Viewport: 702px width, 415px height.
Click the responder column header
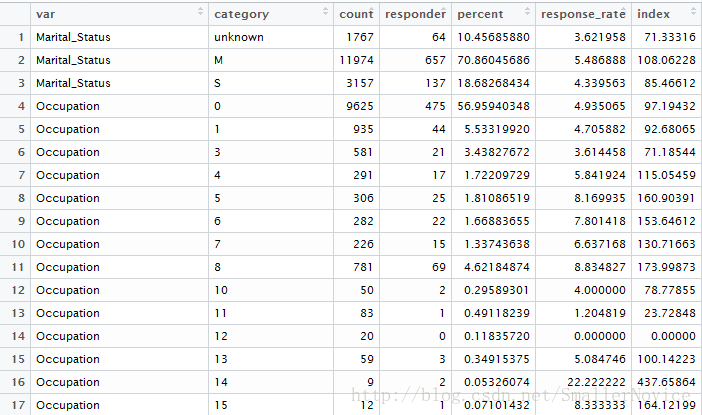pos(415,14)
